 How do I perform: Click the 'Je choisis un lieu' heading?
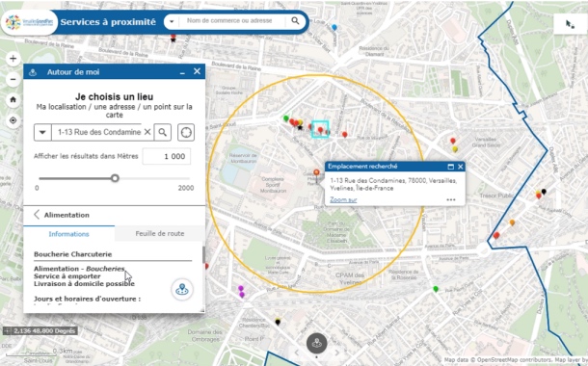coord(115,96)
